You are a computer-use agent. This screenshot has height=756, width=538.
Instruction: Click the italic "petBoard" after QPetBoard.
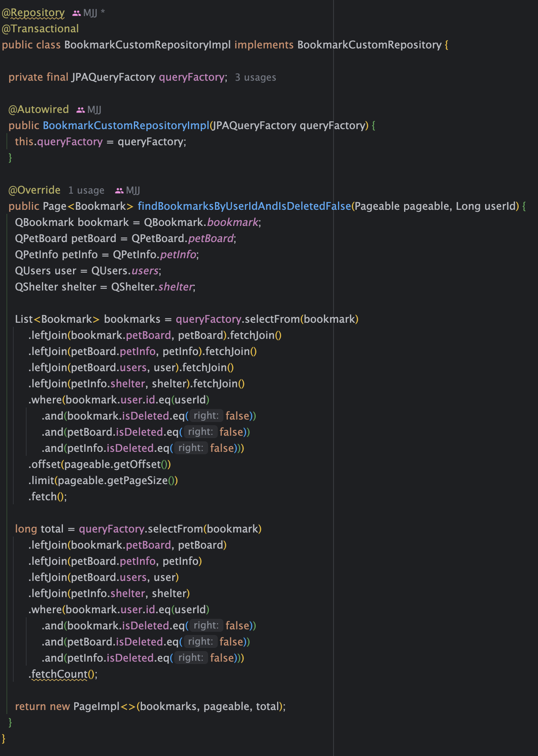click(x=211, y=238)
